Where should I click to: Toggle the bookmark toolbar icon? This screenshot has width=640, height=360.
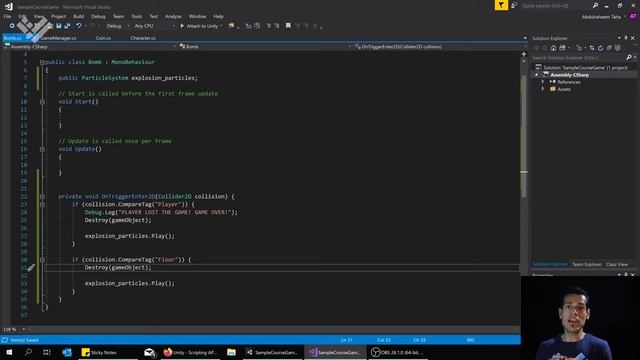click(288, 26)
